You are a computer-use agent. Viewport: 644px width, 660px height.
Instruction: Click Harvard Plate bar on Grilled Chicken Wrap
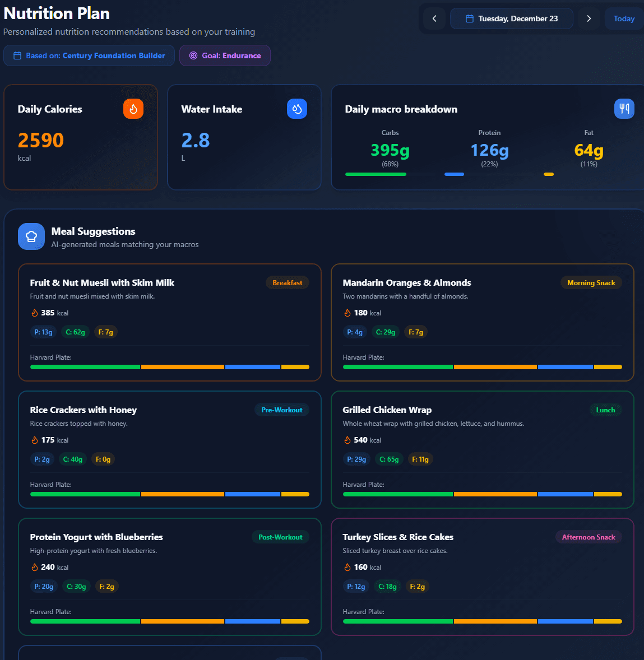482,494
